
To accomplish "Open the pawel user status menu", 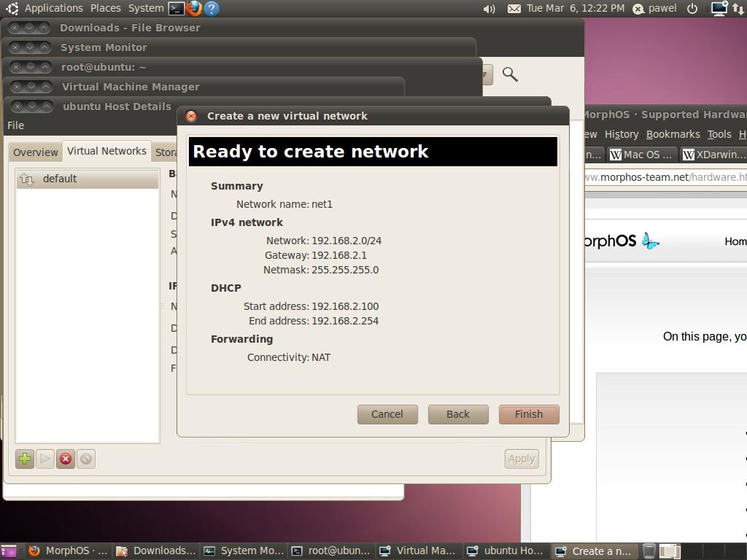I will 655,9.
